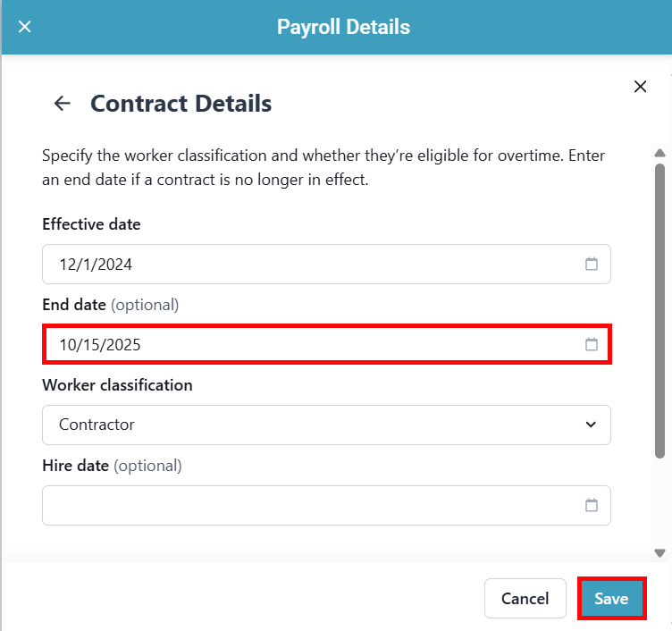672x631 pixels.
Task: Open the calendar picker for Effective date
Action: point(591,265)
